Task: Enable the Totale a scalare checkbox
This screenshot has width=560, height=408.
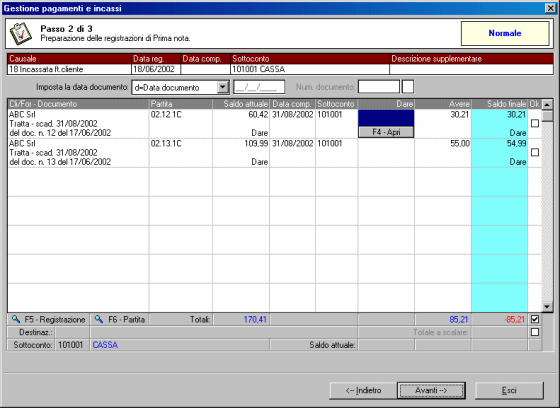Action: pyautogui.click(x=535, y=332)
